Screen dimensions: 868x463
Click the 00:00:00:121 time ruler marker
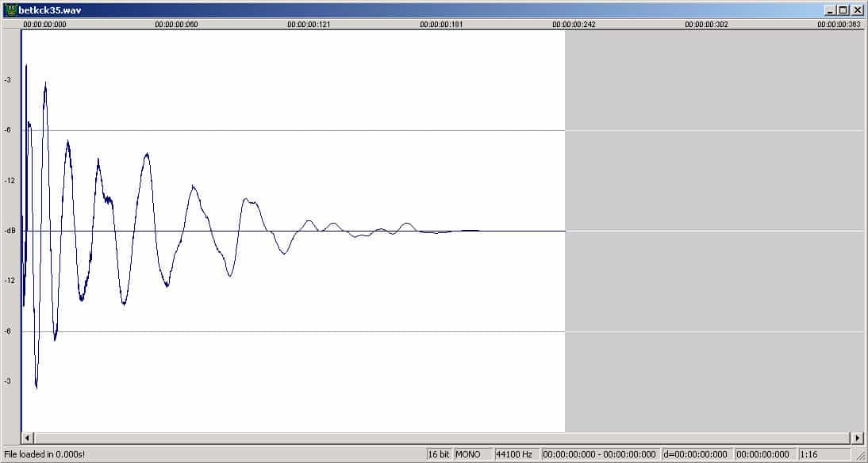pyautogui.click(x=309, y=25)
